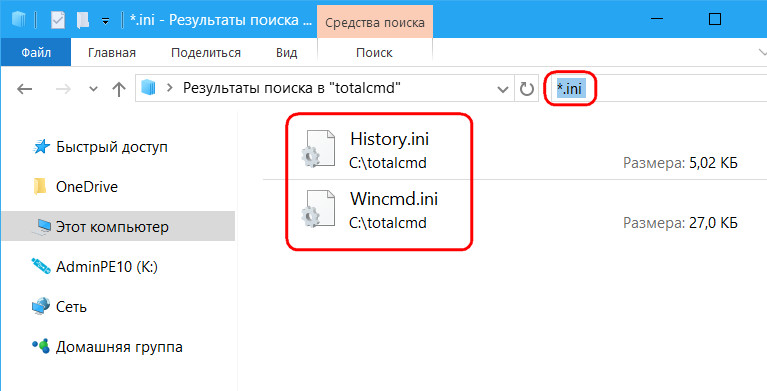Open the Поиск ribbon tab
The height and width of the screenshot is (391, 767).
tap(374, 52)
